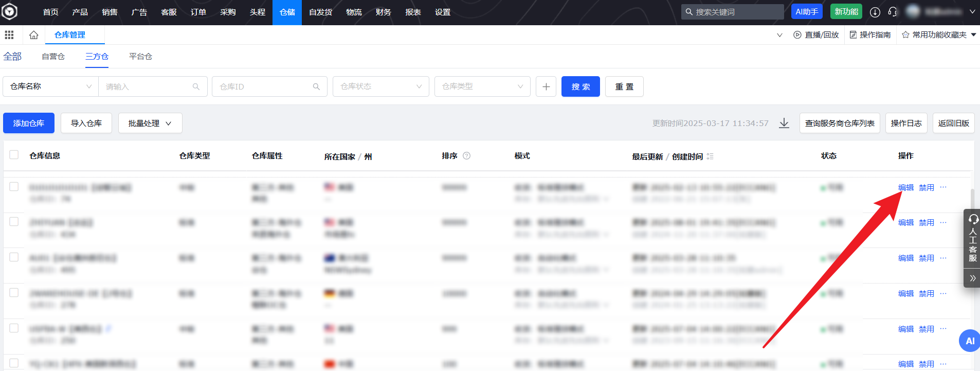Switch to the 自营仓 tab
Screen dimensions: 980x371
point(53,57)
